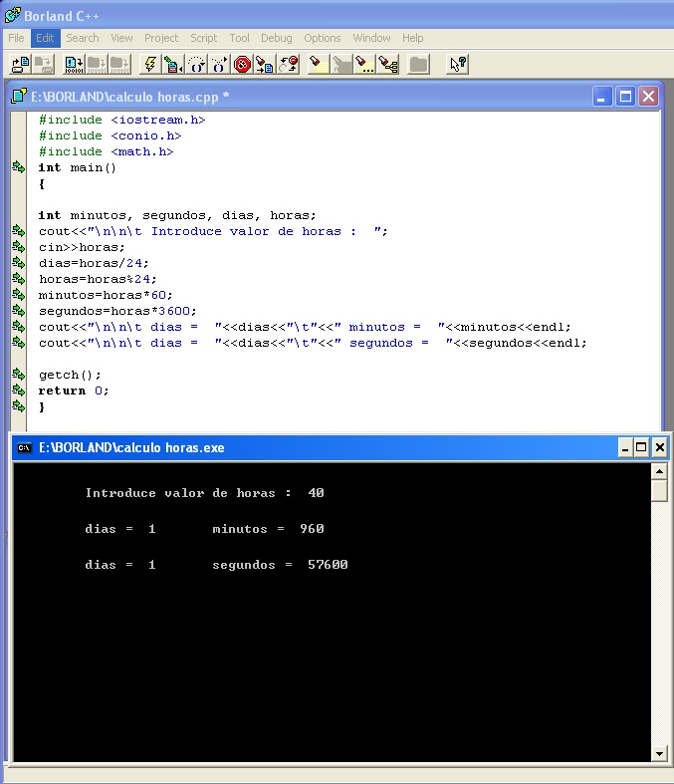Viewport: 674px width, 784px height.
Task: Click the Run lightning bolt icon
Action: click(x=150, y=65)
